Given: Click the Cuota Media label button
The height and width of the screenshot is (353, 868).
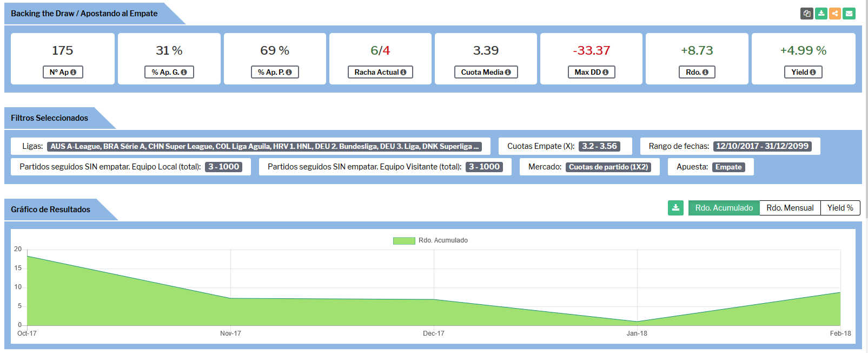Looking at the screenshot, I should (x=485, y=72).
